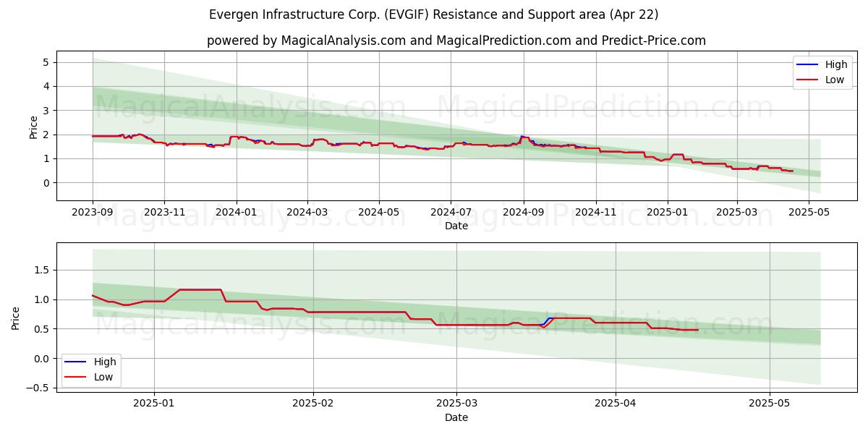Click the '2025-03' x-axis label in top chart

(x=736, y=213)
